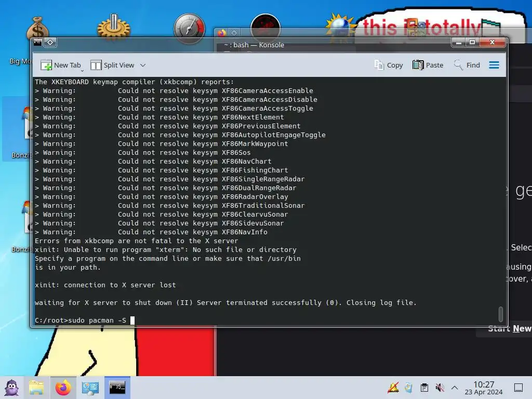
Task: Click the Firefox icon in background window titlebar
Action: pos(222,33)
